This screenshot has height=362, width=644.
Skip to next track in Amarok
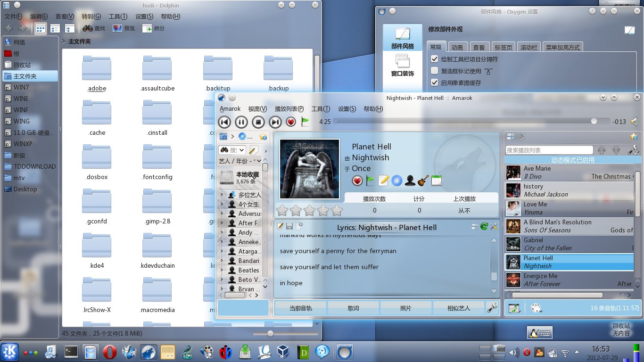pos(275,122)
